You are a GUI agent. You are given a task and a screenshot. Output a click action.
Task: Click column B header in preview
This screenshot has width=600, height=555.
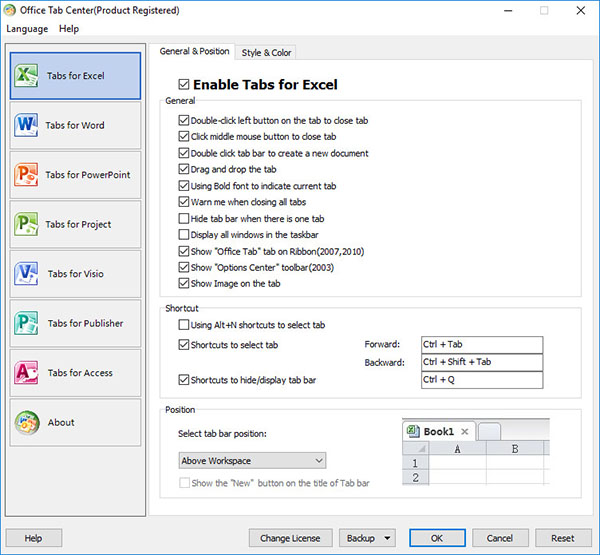515,449
